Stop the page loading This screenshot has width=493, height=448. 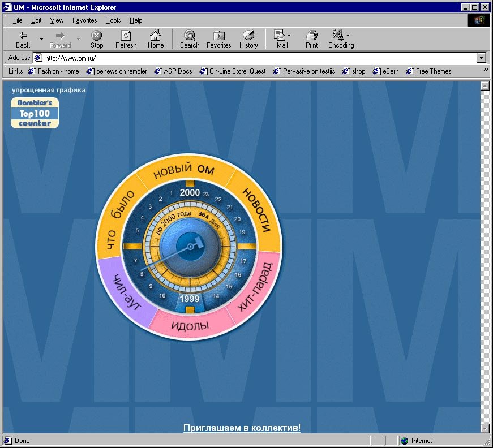(x=97, y=39)
